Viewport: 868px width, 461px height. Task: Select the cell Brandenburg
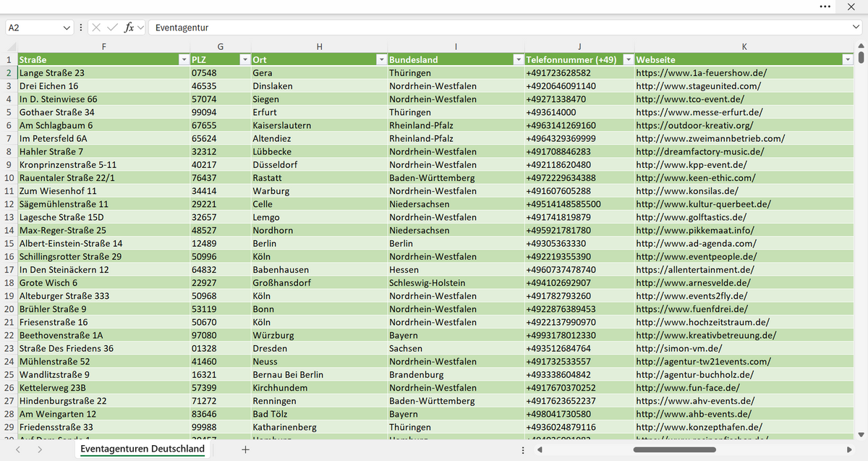(x=455, y=375)
